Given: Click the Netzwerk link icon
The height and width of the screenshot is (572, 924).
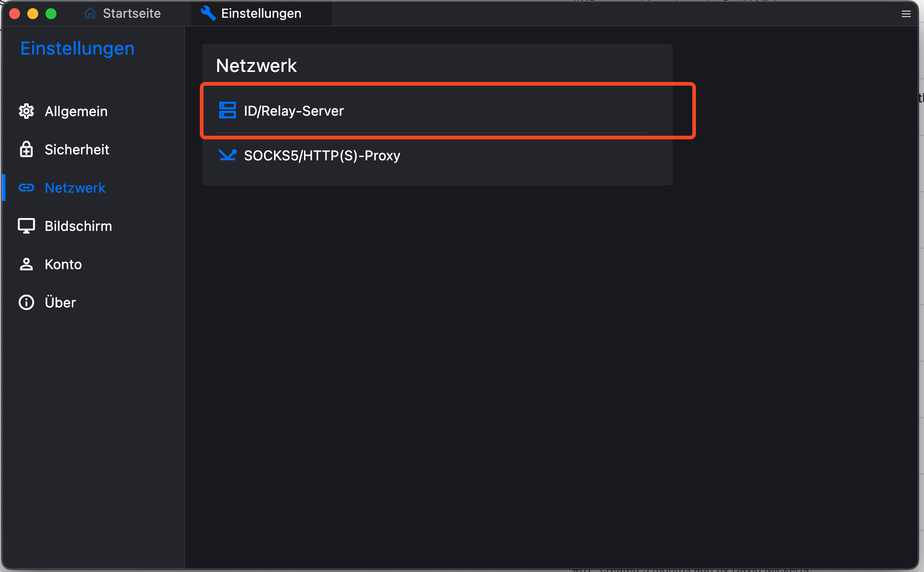Looking at the screenshot, I should click(x=26, y=188).
